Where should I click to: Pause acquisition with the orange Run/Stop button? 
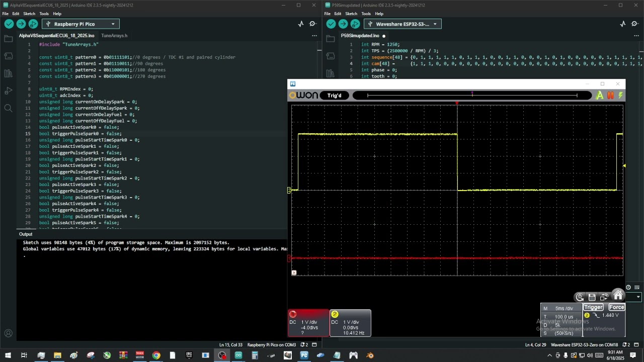(x=611, y=96)
